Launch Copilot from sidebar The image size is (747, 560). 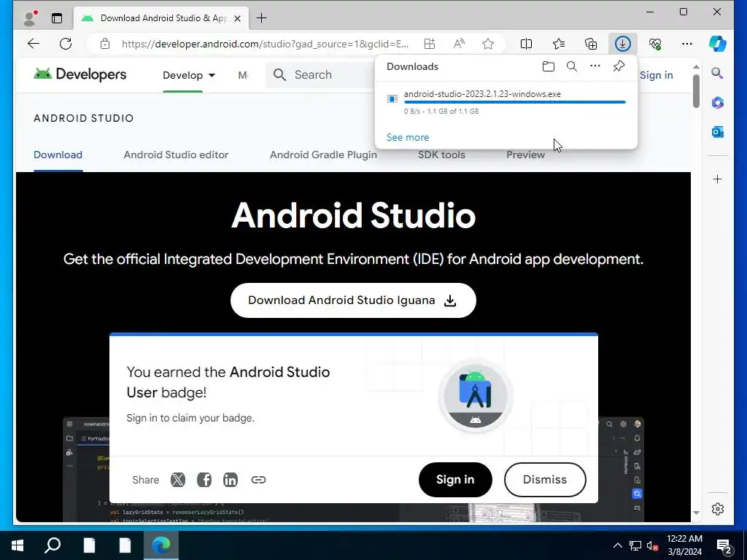point(718,44)
